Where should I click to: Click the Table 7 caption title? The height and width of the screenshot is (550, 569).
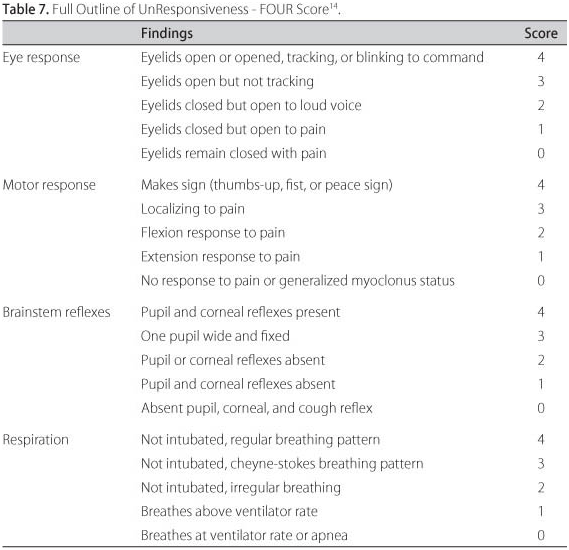[171, 9]
